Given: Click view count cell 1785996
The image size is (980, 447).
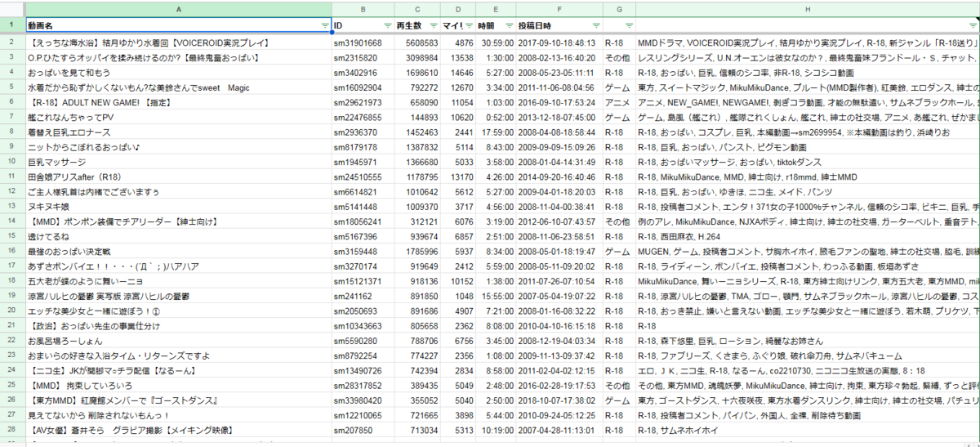Looking at the screenshot, I should click(x=418, y=250).
